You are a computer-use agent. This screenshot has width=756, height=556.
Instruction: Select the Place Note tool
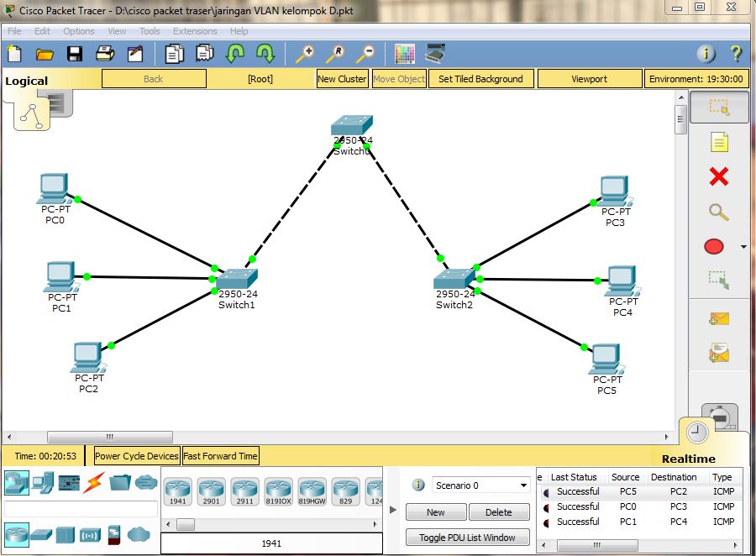pos(719,142)
